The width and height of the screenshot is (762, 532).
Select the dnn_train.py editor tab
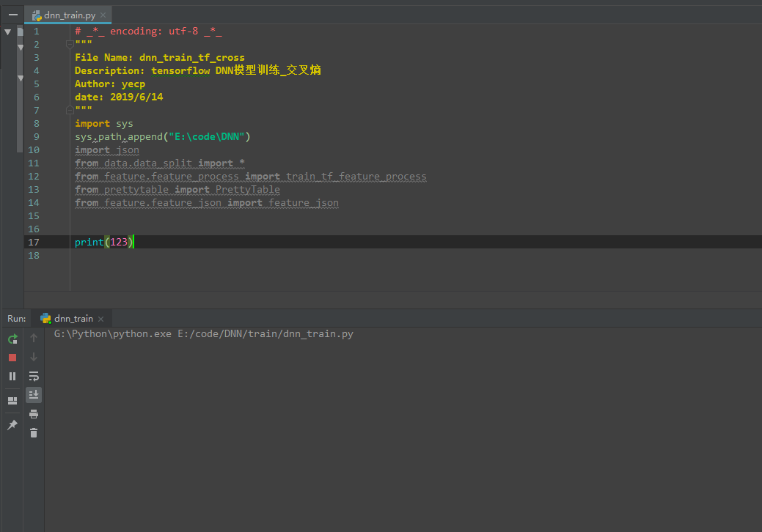pyautogui.click(x=68, y=14)
